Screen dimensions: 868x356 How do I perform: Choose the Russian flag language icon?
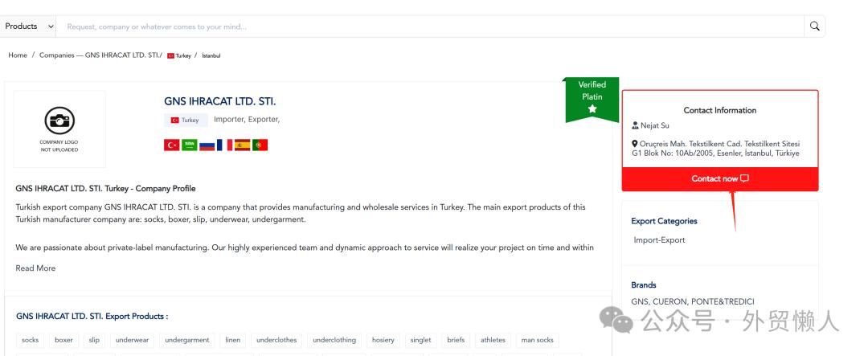click(x=207, y=145)
